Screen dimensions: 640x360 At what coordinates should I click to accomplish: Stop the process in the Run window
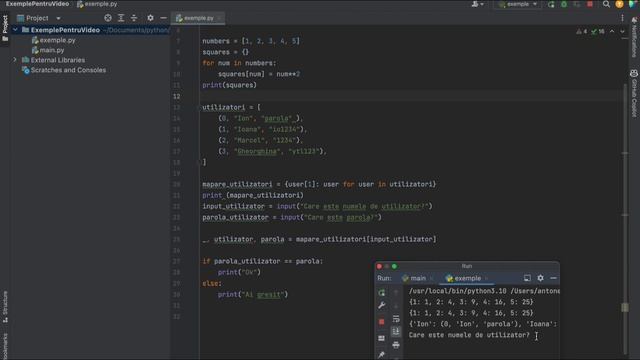pos(381,322)
